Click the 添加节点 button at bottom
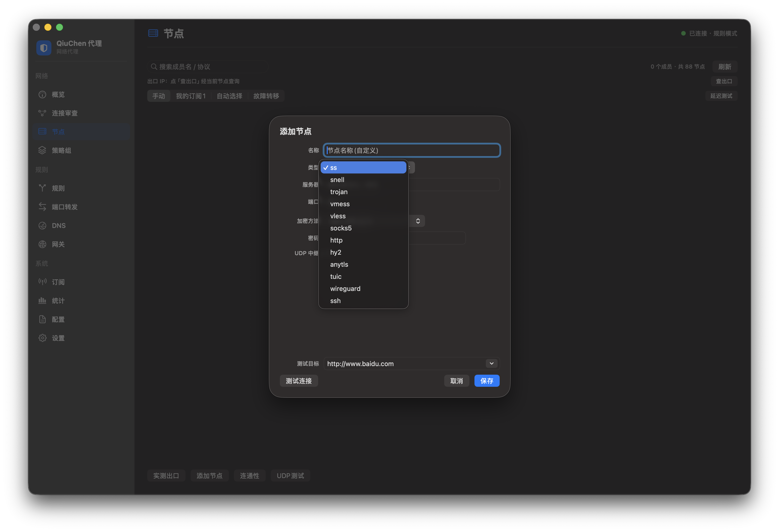The image size is (779, 532). pos(209,476)
